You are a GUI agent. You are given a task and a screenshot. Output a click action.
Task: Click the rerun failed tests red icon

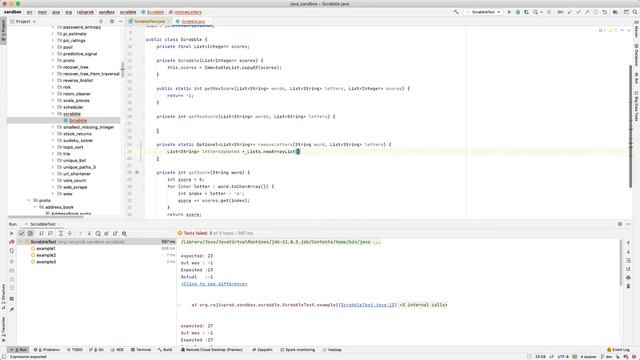click(11, 242)
